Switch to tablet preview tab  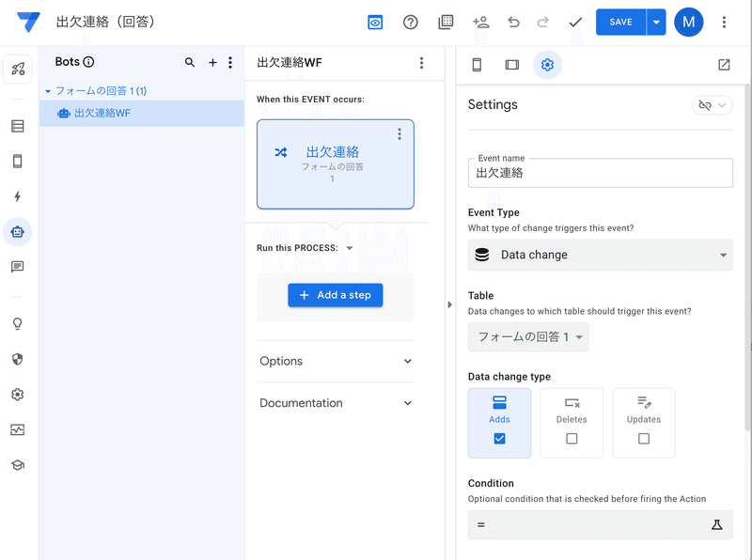click(x=512, y=65)
